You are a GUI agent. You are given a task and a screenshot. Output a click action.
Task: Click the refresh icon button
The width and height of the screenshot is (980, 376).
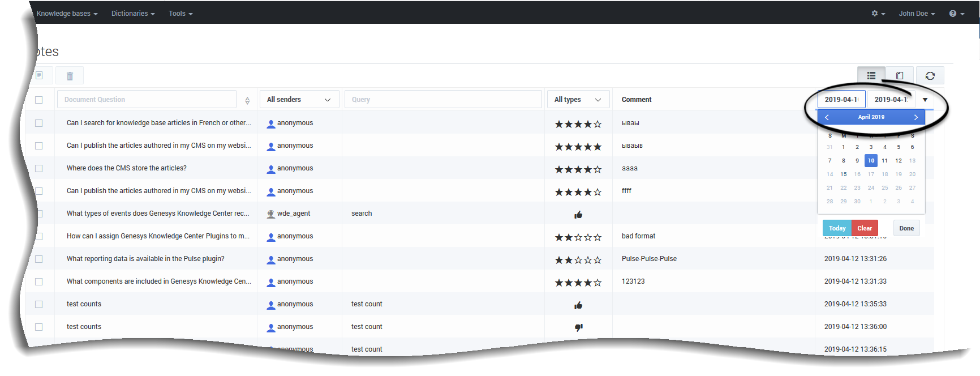[x=930, y=75]
